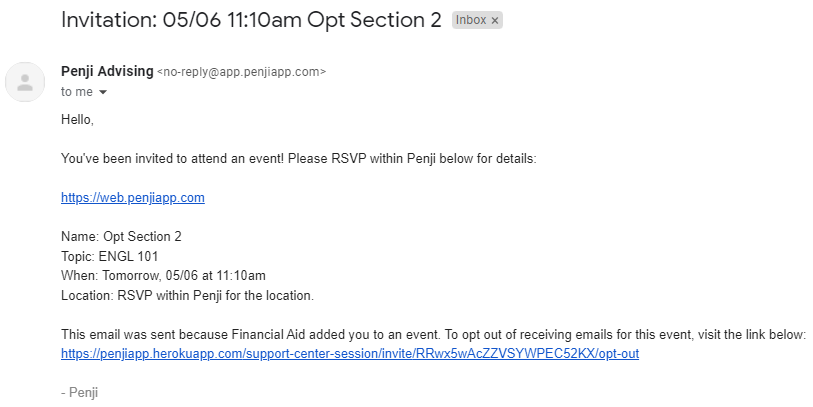Click "11:10am" in the subject heading
The height and width of the screenshot is (407, 813).
264,20
